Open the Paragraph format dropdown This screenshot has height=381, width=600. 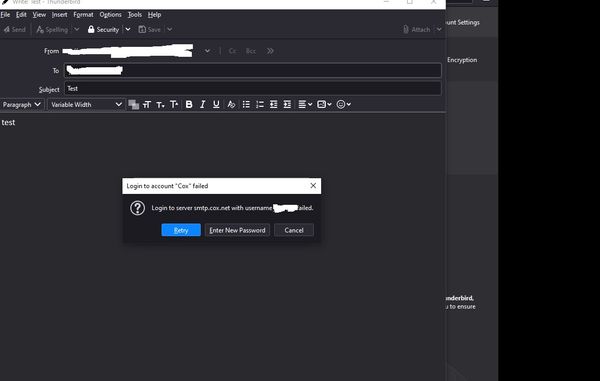[22, 104]
